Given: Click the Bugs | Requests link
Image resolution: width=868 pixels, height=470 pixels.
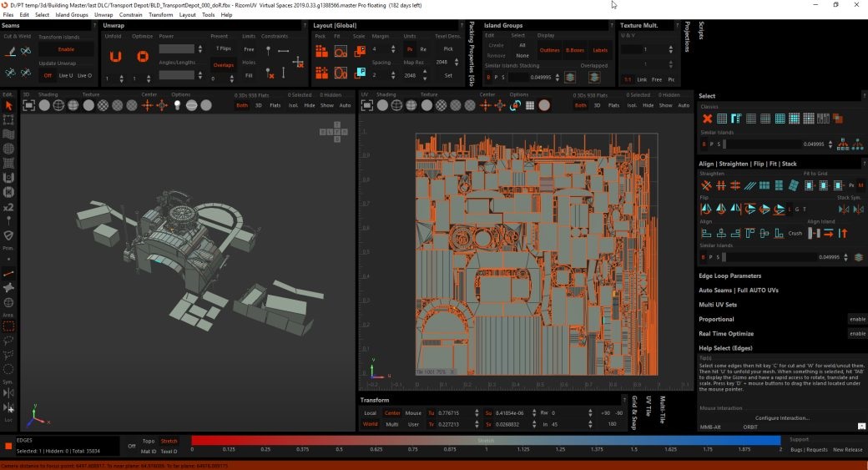Looking at the screenshot, I should [x=809, y=449].
